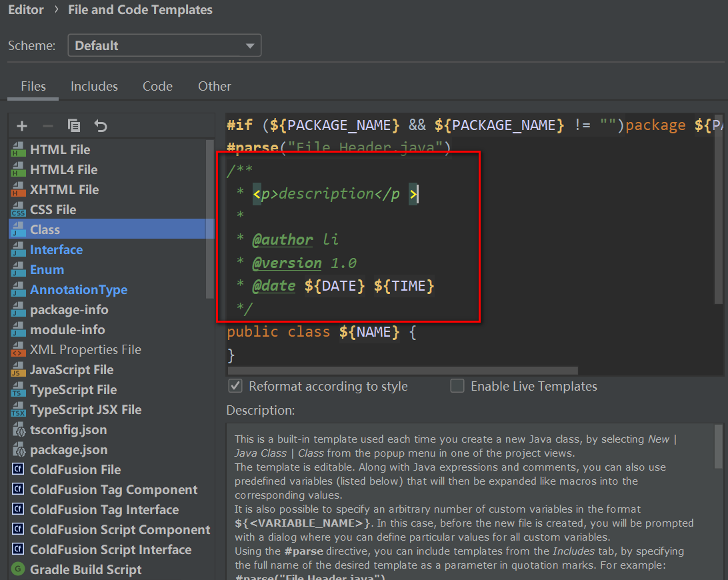Click on ${DATE} variable in template
Screen dimensions: 728x580
(335, 285)
